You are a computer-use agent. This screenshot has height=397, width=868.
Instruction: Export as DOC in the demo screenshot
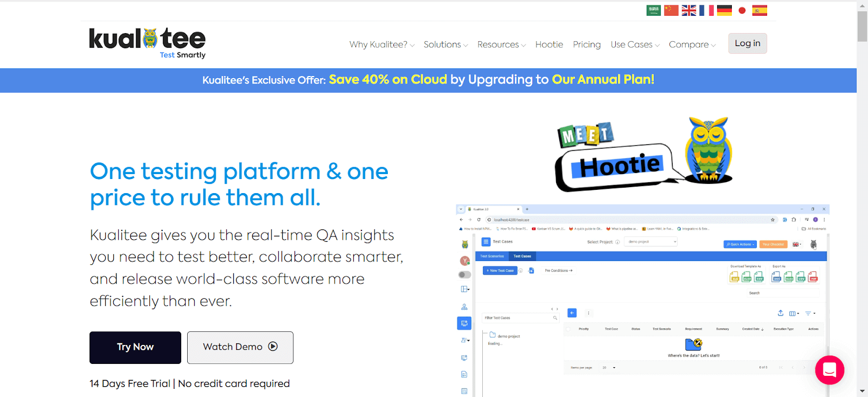(x=776, y=277)
